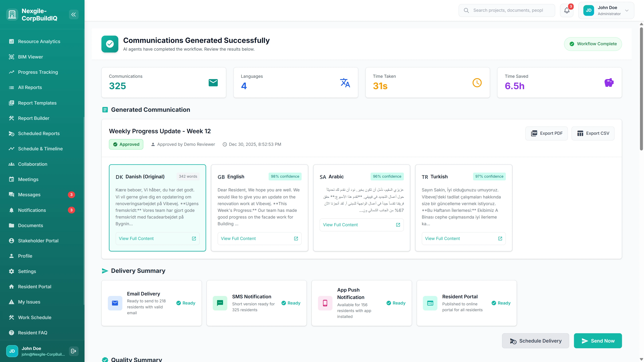Viewport: 644px width, 362px height.
Task: Click the Send Now button
Action: tap(598, 341)
